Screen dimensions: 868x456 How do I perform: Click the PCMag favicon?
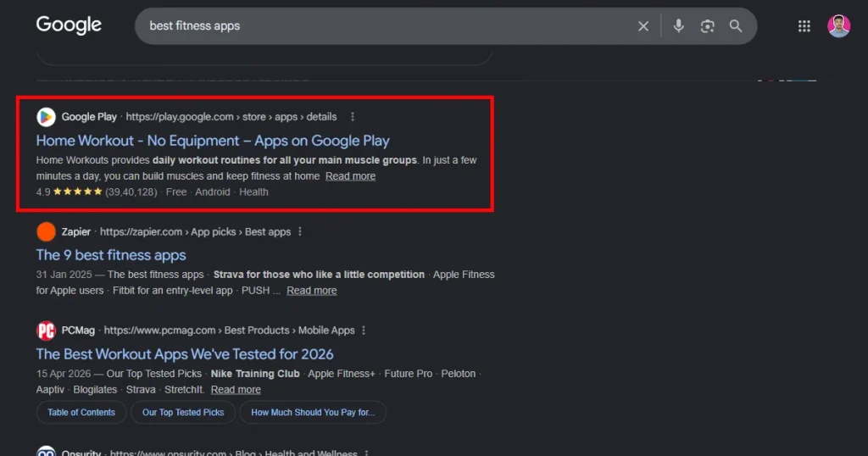click(x=46, y=331)
